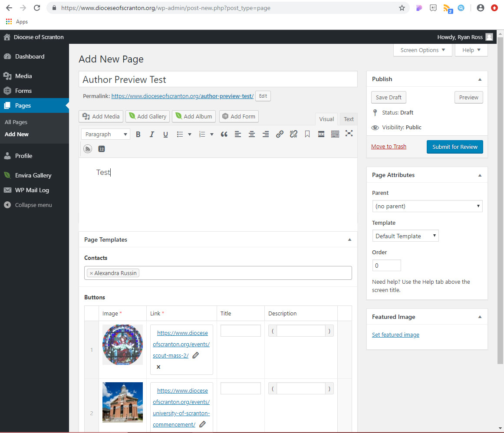This screenshot has width=504, height=433.
Task: Open the Parent page dropdown
Action: click(x=427, y=206)
